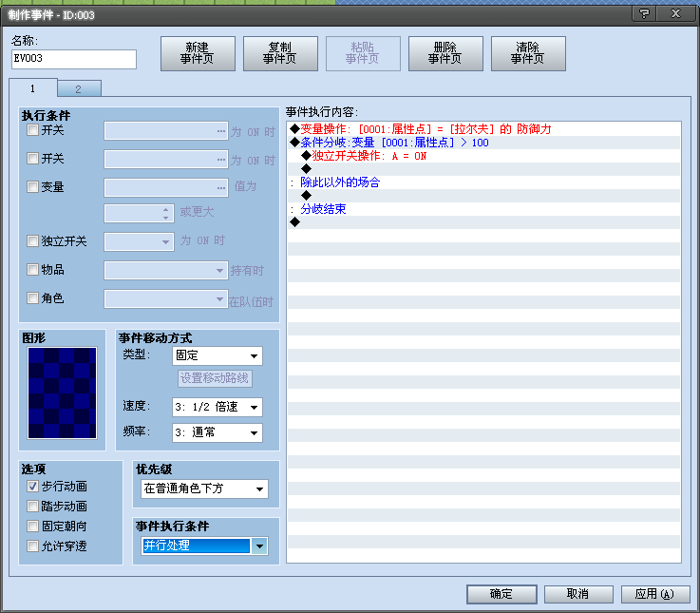Open the 角色 actor dropdown
The width and height of the screenshot is (700, 613).
pyautogui.click(x=166, y=299)
